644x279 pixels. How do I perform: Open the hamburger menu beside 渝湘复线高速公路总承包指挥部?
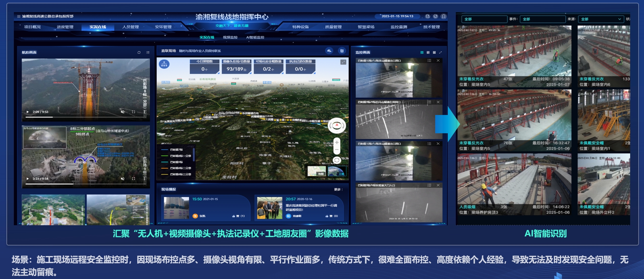click(19, 16)
